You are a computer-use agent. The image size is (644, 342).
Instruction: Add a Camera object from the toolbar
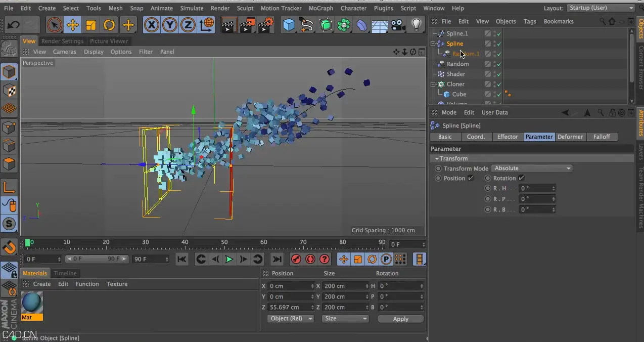(398, 25)
